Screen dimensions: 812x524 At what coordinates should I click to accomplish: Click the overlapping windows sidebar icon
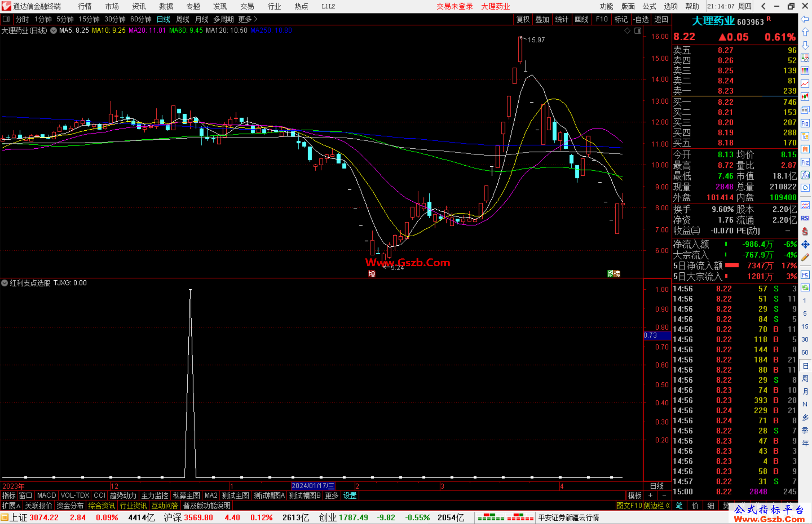click(x=805, y=110)
